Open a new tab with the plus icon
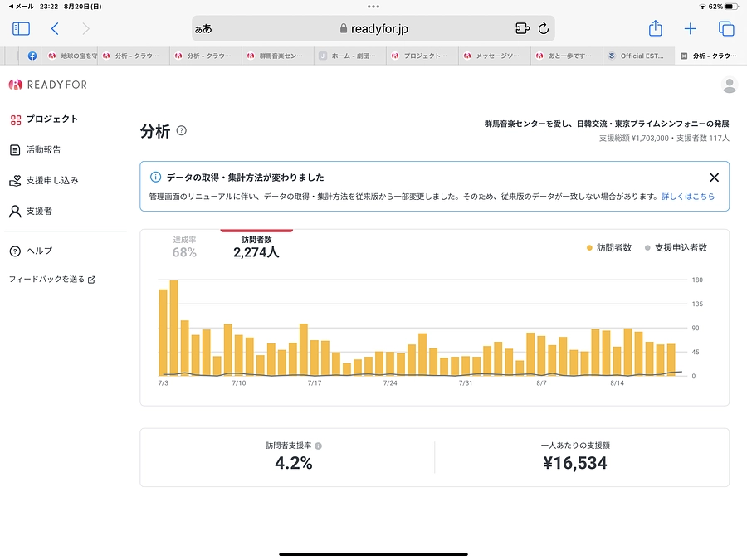 (x=690, y=28)
